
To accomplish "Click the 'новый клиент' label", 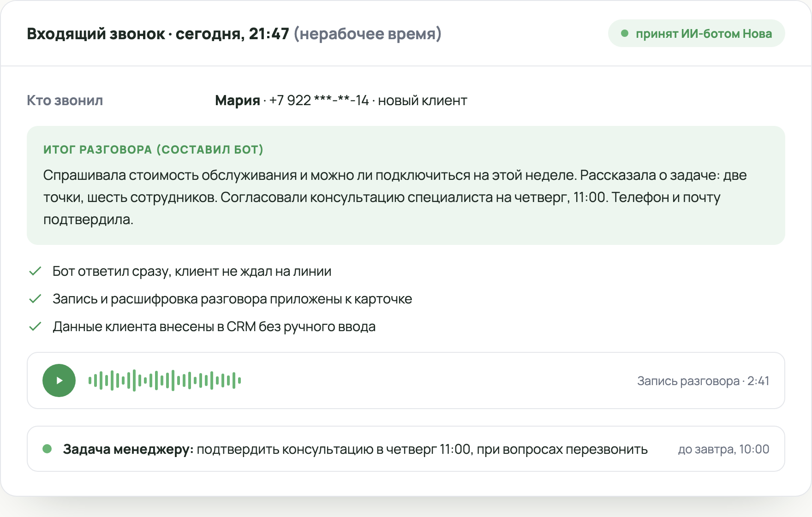I will pos(423,100).
